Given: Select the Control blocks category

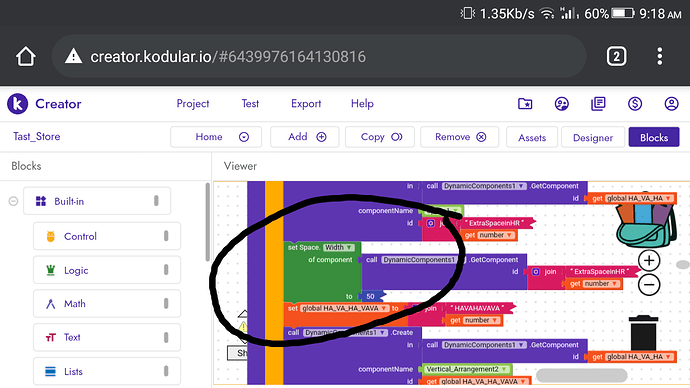Looking at the screenshot, I should [x=107, y=236].
